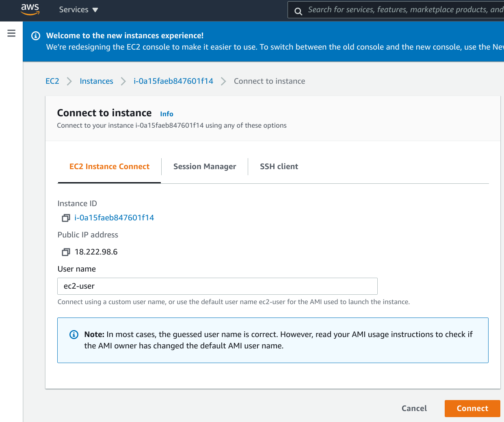
Task: Click the instance ID breadcrumb link
Action: point(173,81)
